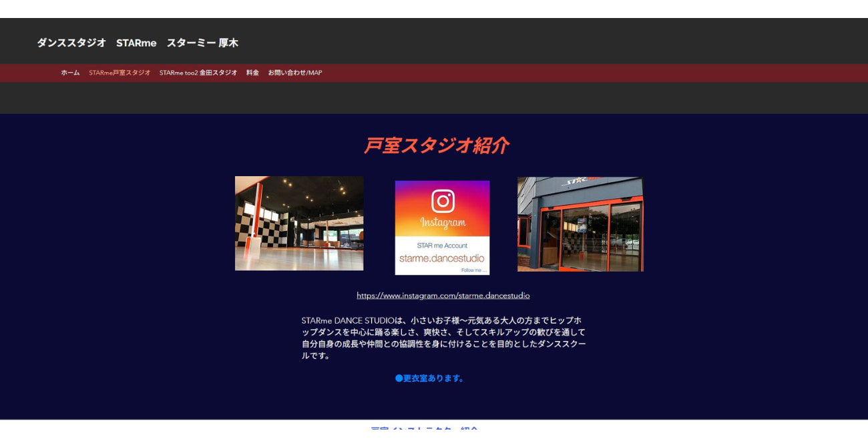The width and height of the screenshot is (868, 447).
Task: Click the studio interior photo thumbnail
Action: pyautogui.click(x=298, y=223)
